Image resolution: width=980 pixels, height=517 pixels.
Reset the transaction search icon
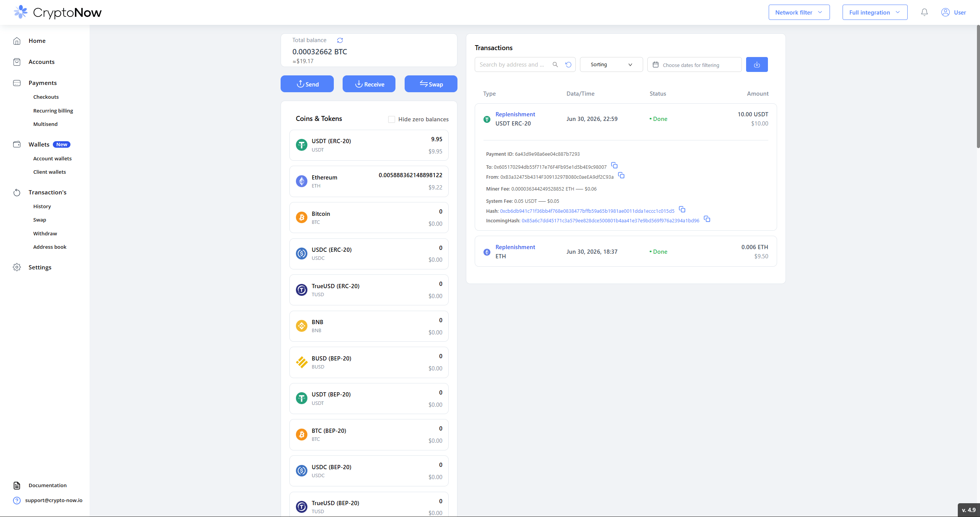(x=568, y=65)
